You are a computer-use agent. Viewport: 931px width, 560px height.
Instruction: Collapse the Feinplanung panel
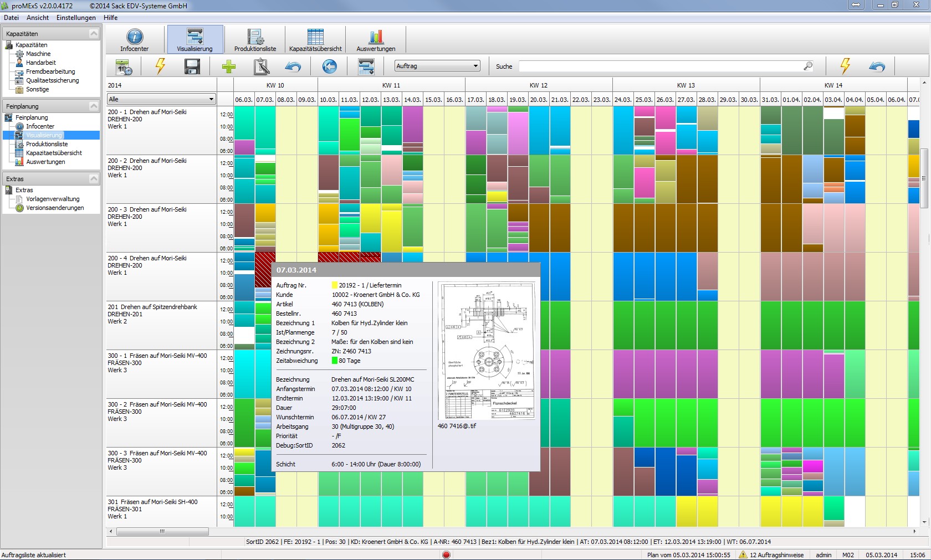coord(94,106)
